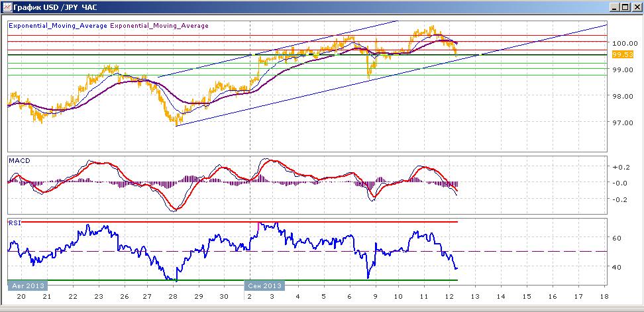Click date 15 on the time axis
Image resolution: width=644 pixels, height=312 pixels.
click(x=527, y=296)
